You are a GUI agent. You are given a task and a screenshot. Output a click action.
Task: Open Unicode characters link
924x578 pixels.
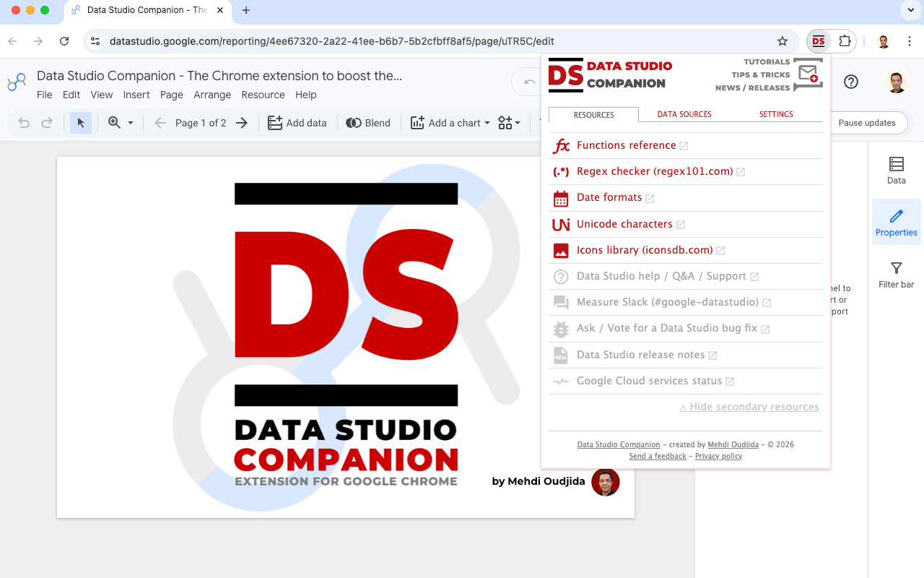click(624, 224)
